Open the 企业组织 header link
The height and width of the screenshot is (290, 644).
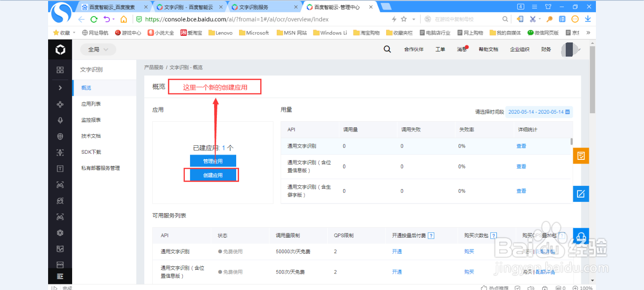click(x=520, y=50)
